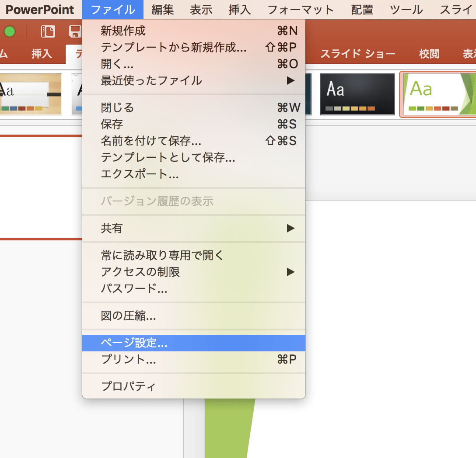
Task: Click the green window zoom button
Action: pos(10,31)
